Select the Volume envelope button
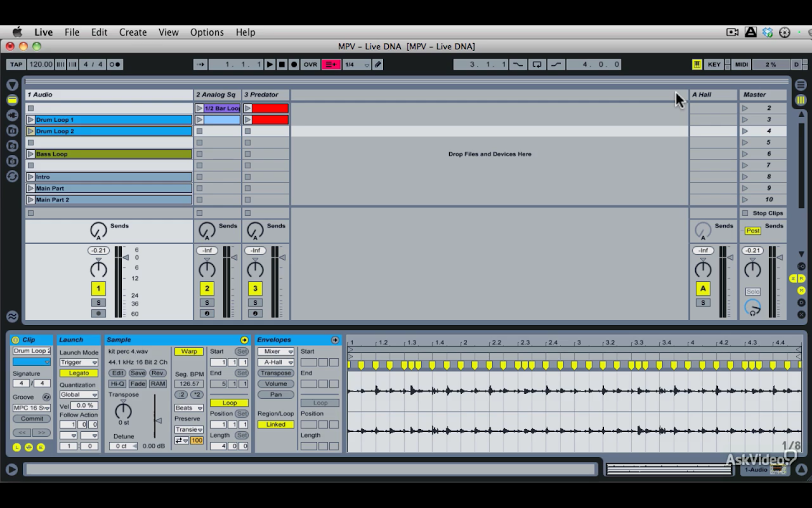 tap(276, 384)
